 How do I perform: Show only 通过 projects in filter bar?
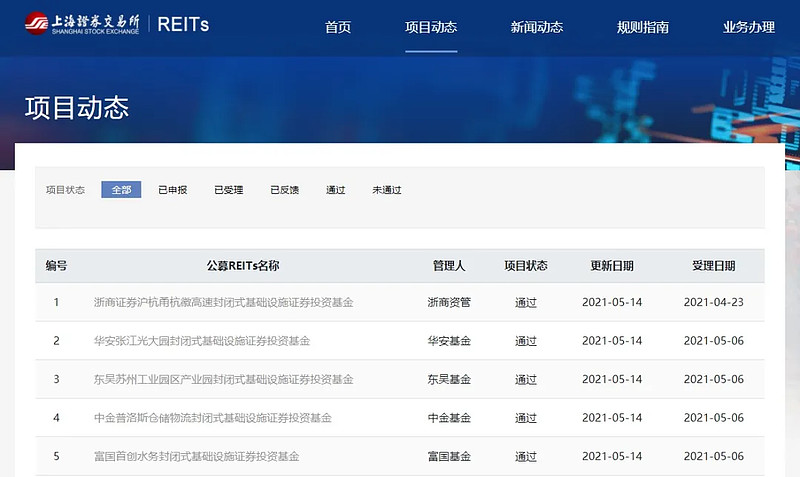tap(336, 190)
